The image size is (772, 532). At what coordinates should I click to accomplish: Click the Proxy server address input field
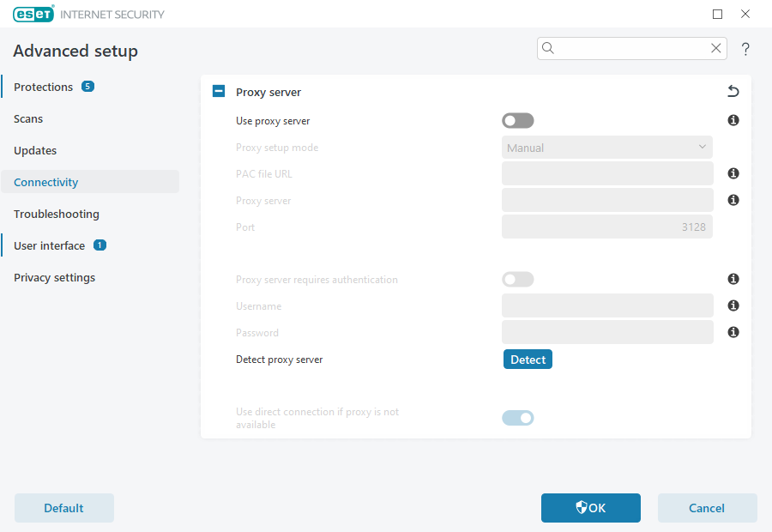(607, 200)
